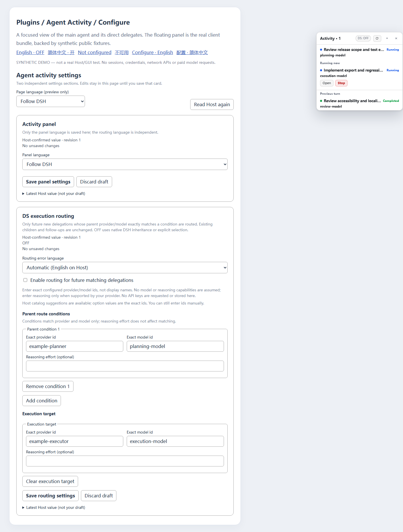
Task: Save routing settings
Action: click(x=50, y=496)
